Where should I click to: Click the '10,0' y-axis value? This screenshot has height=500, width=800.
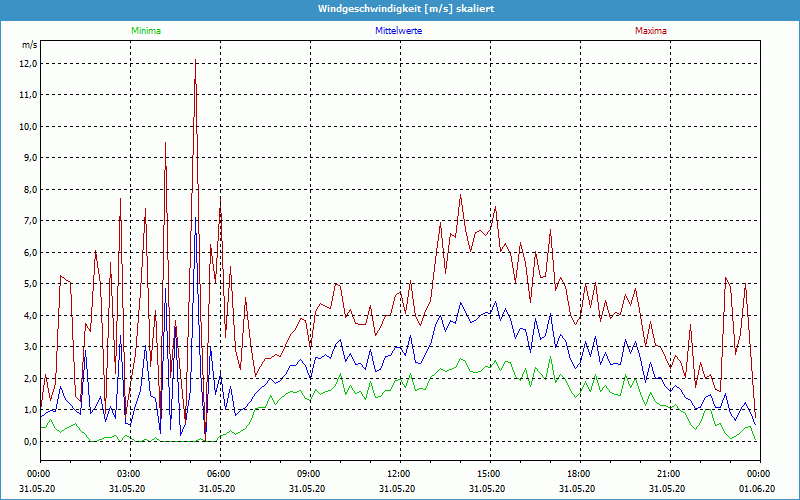click(28, 127)
